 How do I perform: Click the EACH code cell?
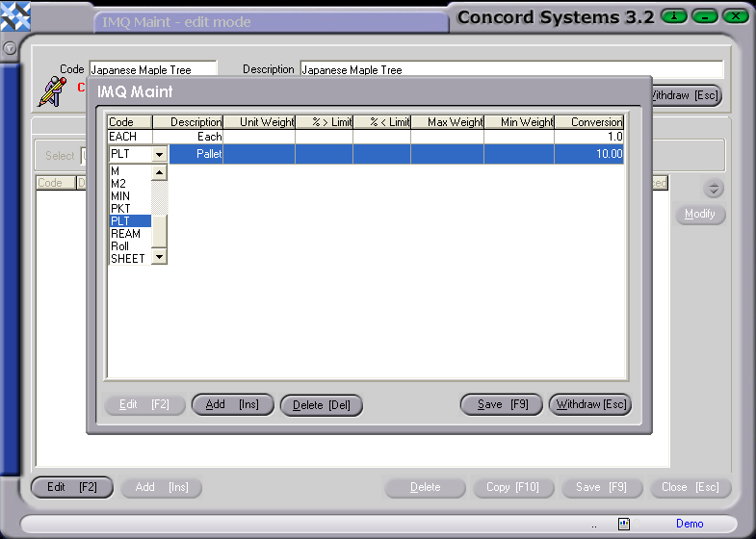[130, 137]
